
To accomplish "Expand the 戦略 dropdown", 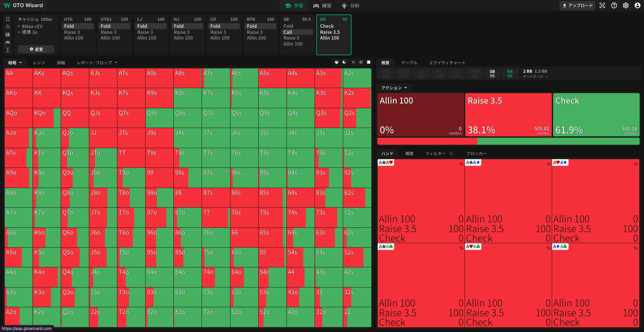I will [15, 63].
